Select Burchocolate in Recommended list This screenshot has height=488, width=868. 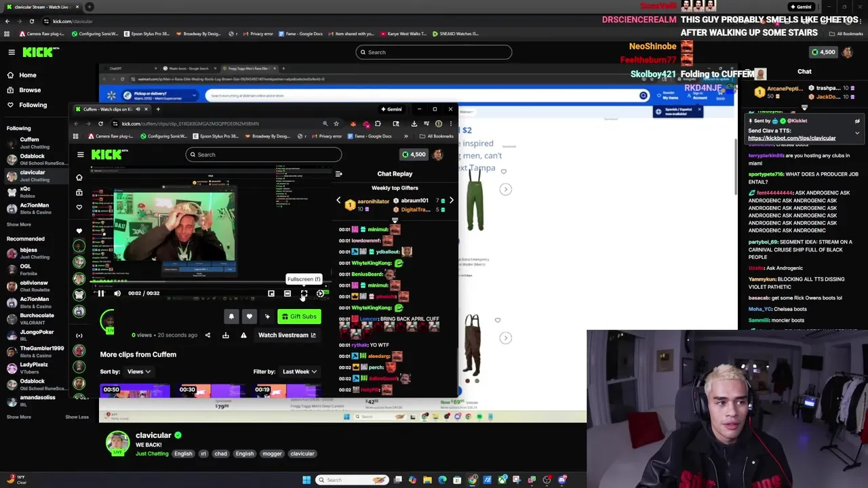(37, 319)
